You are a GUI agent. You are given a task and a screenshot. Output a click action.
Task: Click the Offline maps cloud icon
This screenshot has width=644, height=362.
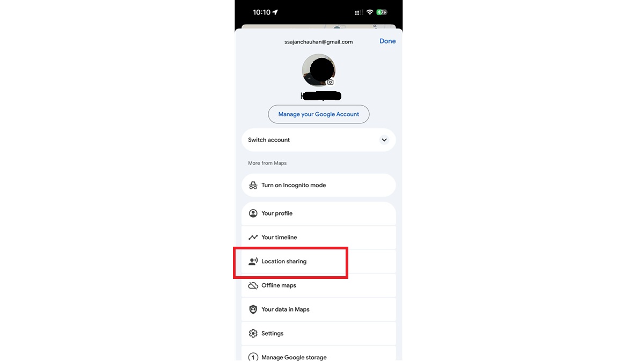point(253,286)
